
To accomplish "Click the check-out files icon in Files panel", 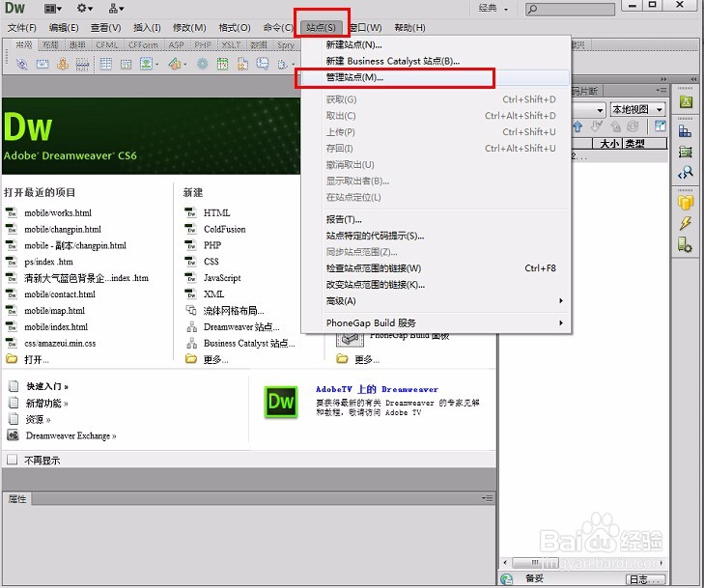I will click(596, 126).
